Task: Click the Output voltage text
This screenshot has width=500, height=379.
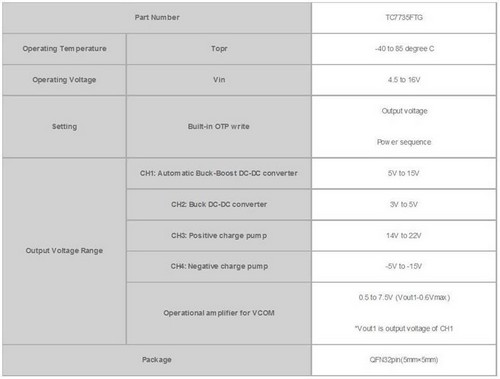Action: point(404,111)
